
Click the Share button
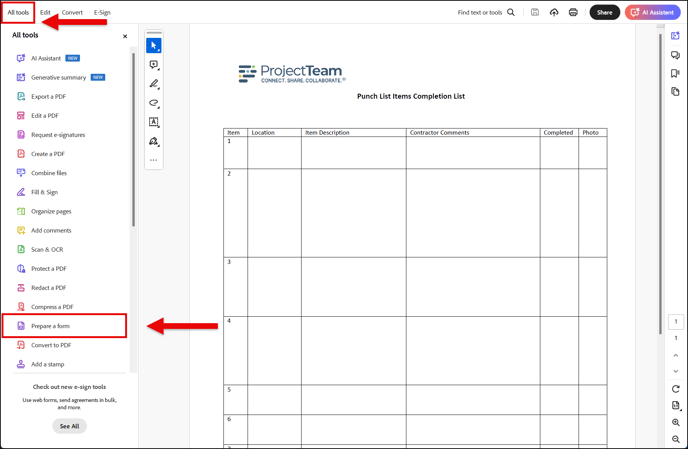[605, 12]
